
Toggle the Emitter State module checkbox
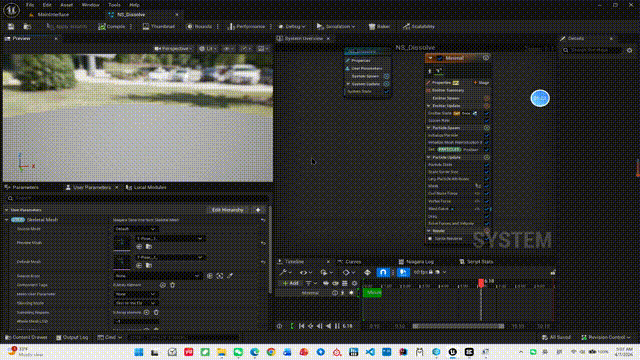486,113
